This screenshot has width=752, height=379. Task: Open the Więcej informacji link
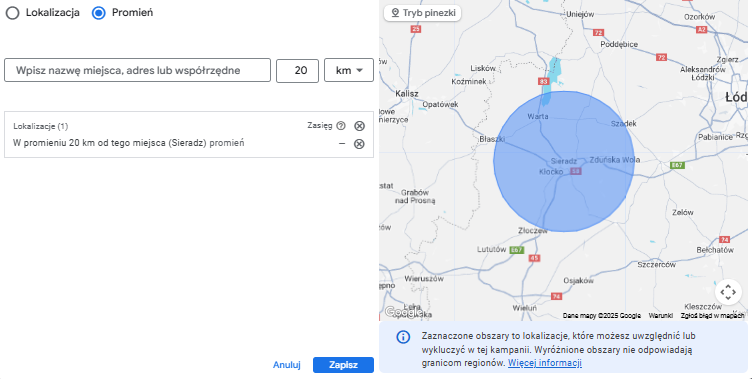coord(545,363)
